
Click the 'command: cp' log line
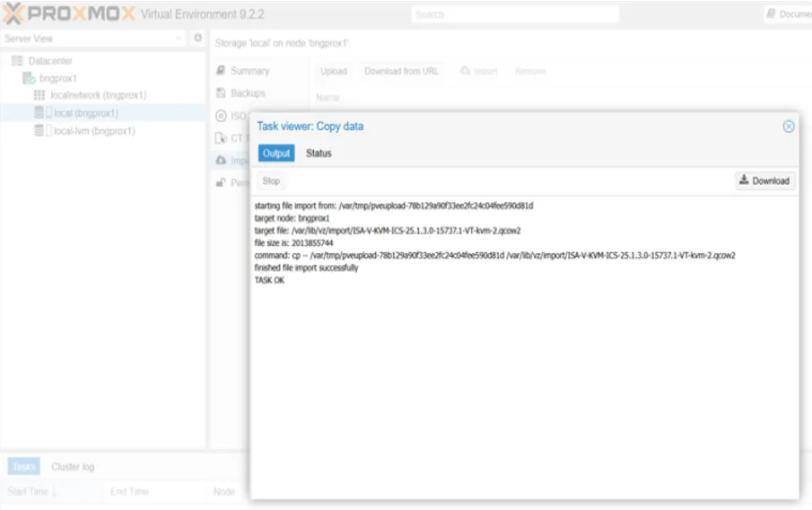point(494,256)
